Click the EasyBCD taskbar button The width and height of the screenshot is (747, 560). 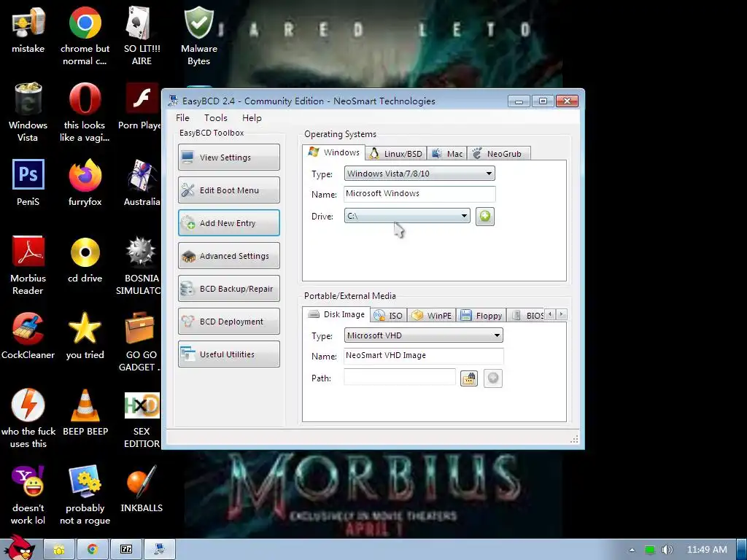coord(160,550)
